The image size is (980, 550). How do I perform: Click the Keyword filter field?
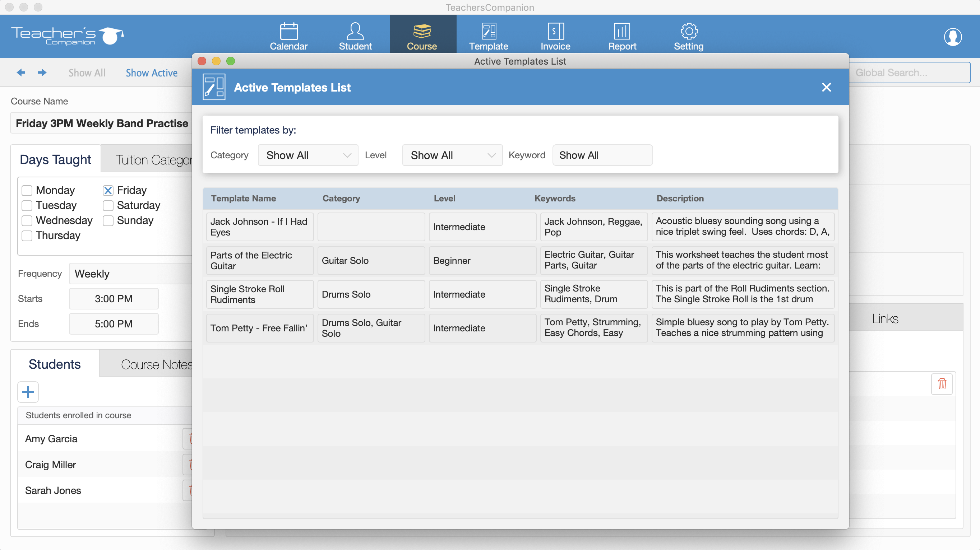click(x=602, y=155)
